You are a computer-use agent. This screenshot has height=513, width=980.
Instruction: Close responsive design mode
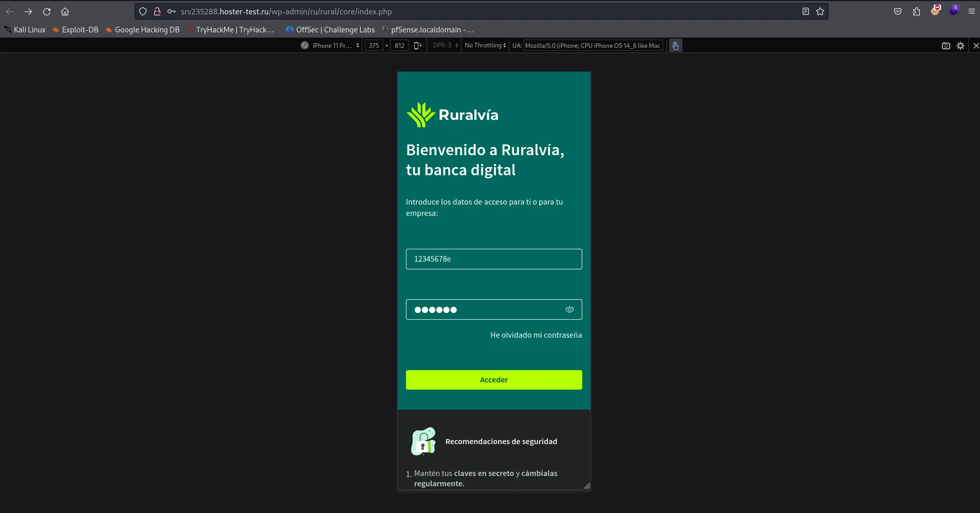click(x=976, y=46)
